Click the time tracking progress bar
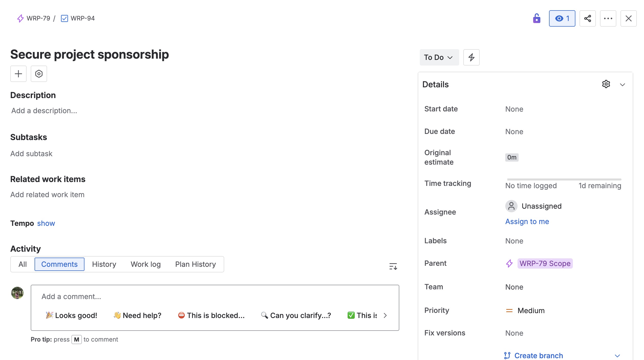The image size is (644, 360). [x=564, y=180]
